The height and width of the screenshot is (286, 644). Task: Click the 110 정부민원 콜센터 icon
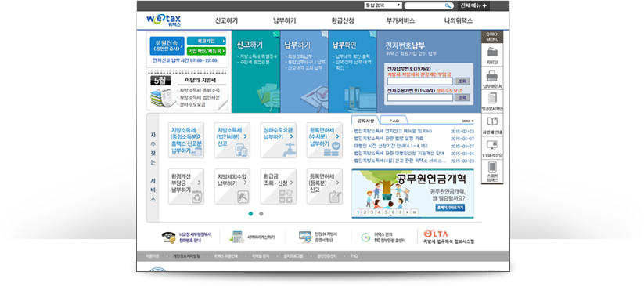click(365, 237)
